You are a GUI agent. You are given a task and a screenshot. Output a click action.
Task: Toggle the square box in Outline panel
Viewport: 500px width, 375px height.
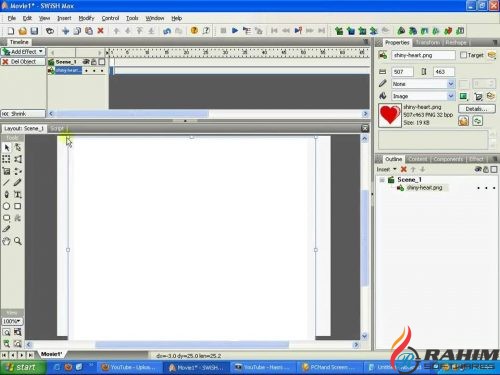coord(494,169)
